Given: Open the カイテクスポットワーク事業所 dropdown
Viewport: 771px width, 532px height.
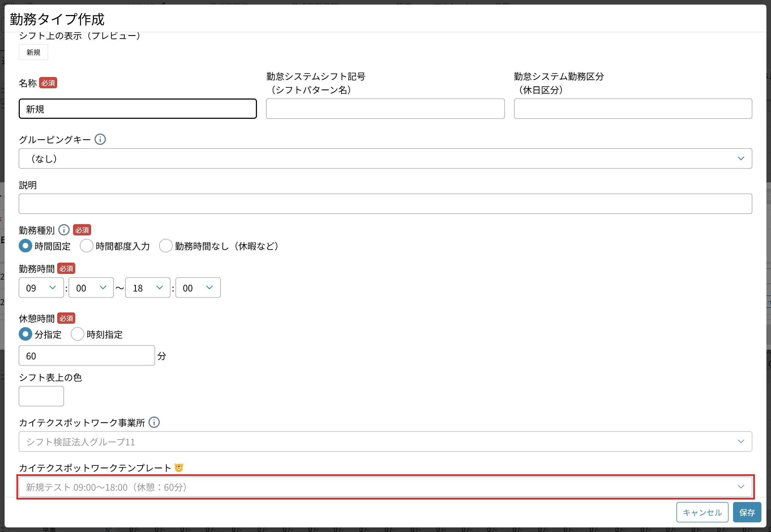Looking at the screenshot, I should pyautogui.click(x=385, y=441).
